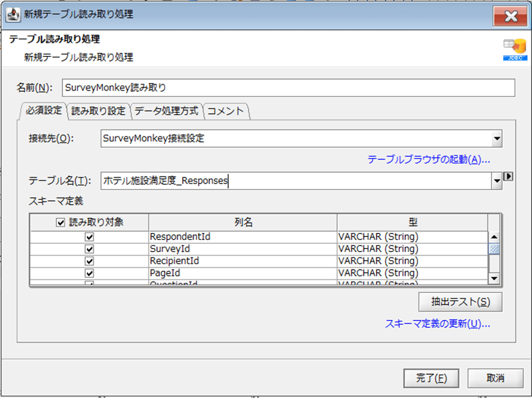Open the 接続先 dropdown list
This screenshot has width=532, height=398.
click(497, 139)
